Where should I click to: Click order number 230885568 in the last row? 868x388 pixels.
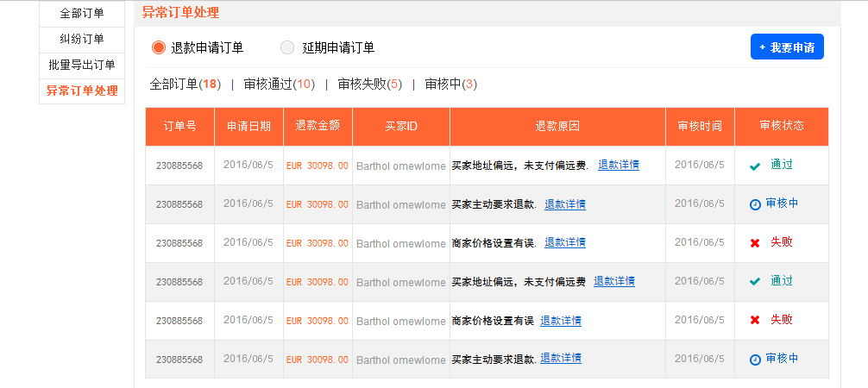179,360
